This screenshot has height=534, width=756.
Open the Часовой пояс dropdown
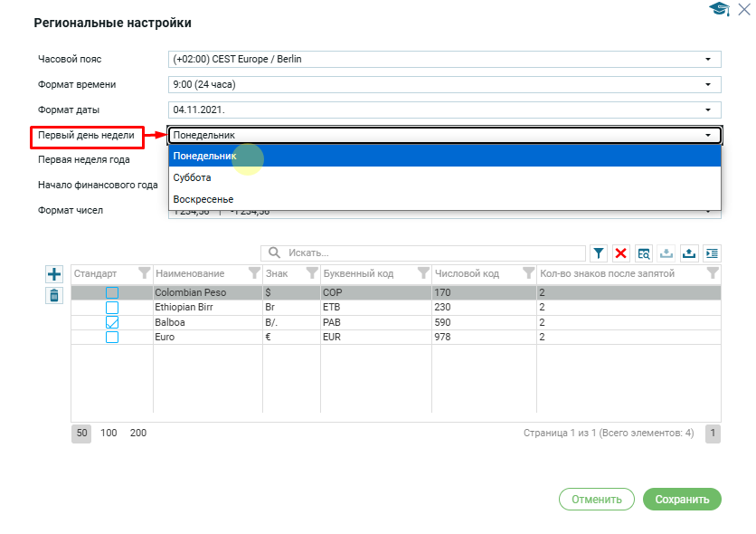(444, 59)
